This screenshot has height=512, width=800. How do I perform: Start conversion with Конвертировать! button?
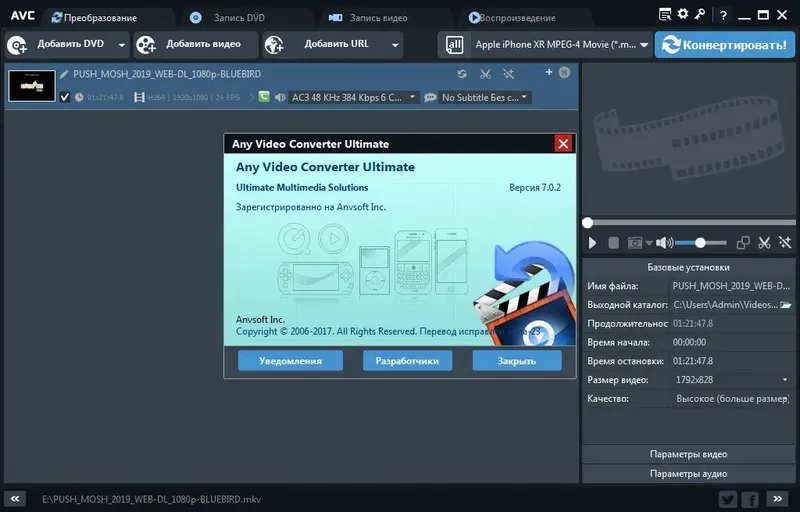pyautogui.click(x=724, y=45)
